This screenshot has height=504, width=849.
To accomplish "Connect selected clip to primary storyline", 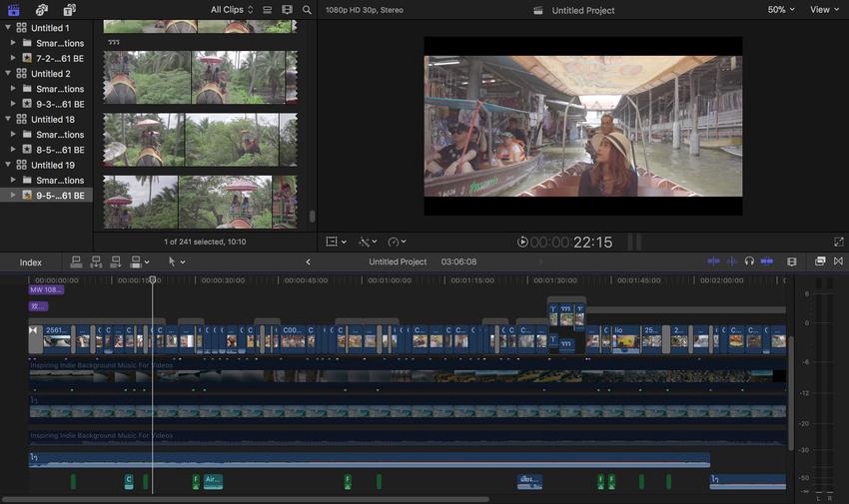I will (x=76, y=261).
